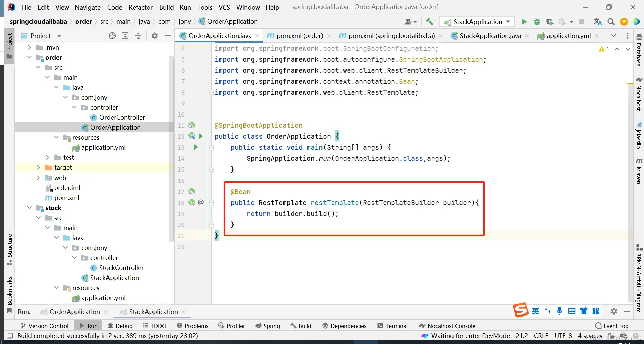This screenshot has width=644, height=344.
Task: Open the Dependencies tool window
Action: (x=344, y=326)
